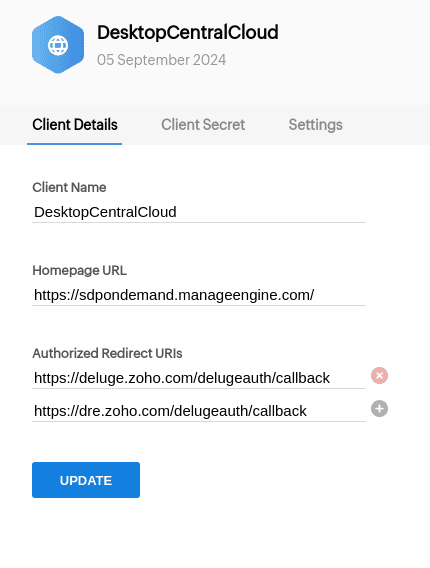Click the Client Name label
Viewport: 430px width, 568px height.
click(x=69, y=187)
